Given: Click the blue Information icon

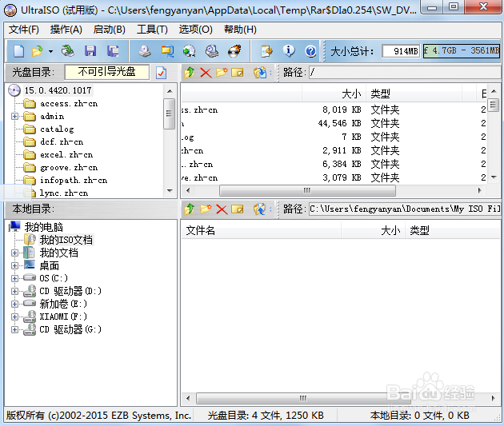Looking at the screenshot, I should 289,51.
